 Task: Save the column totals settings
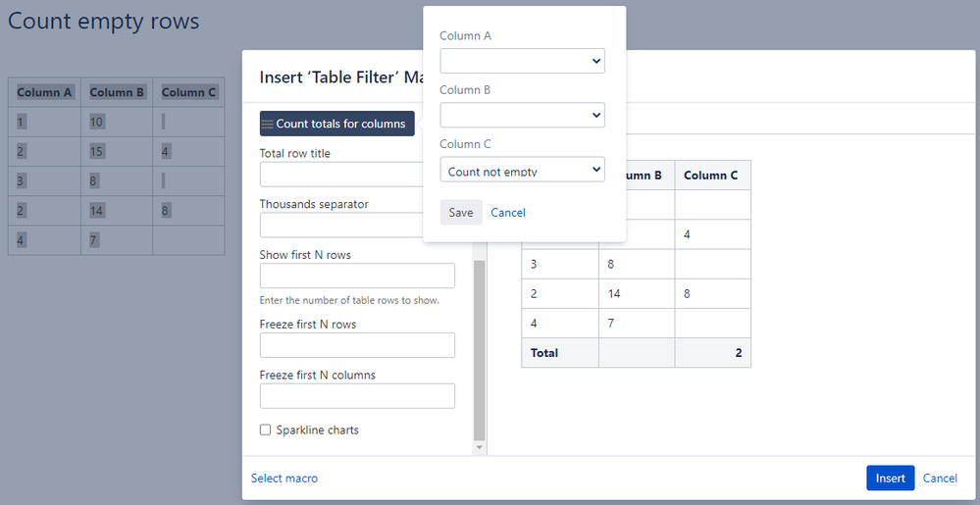461,213
